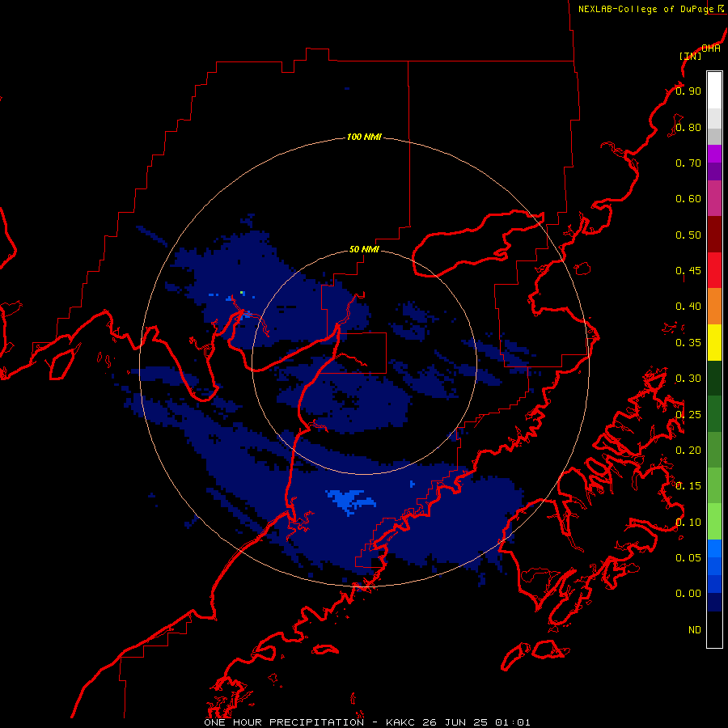Click the OHA product label
The height and width of the screenshot is (728, 728).
(x=711, y=49)
